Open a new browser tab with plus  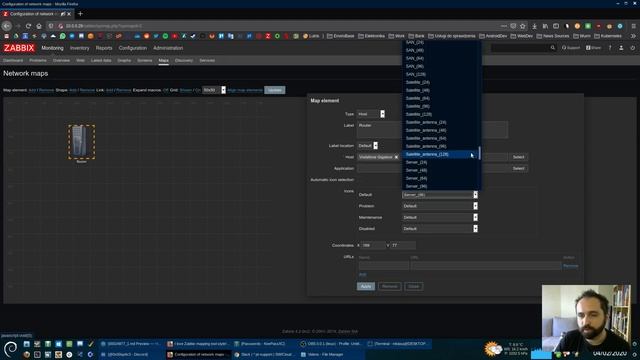click(80, 13)
